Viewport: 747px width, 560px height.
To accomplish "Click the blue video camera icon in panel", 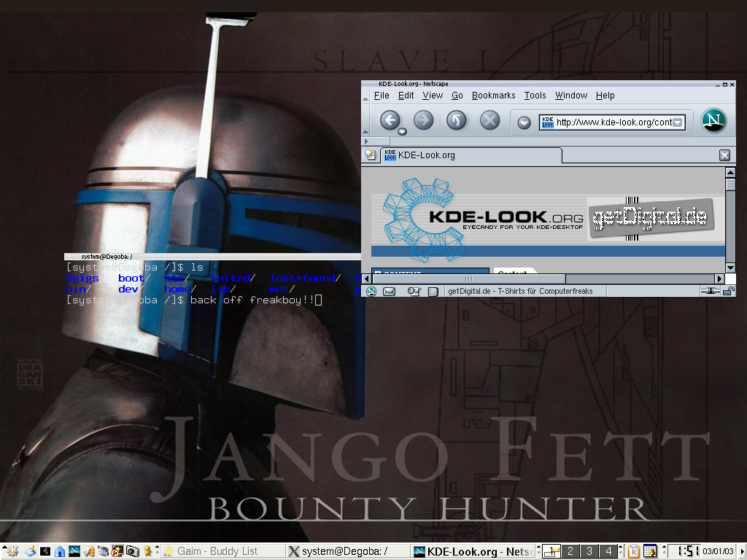I will click(x=104, y=551).
